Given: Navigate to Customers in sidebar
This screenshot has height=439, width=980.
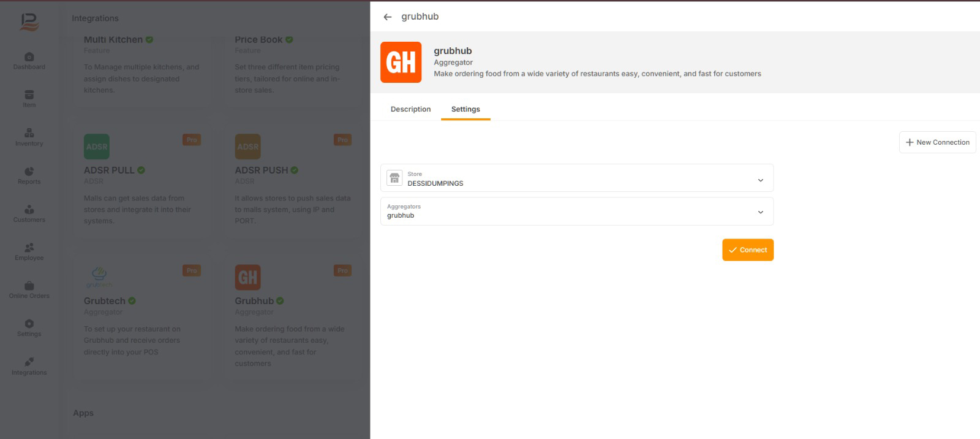Looking at the screenshot, I should click(x=29, y=213).
